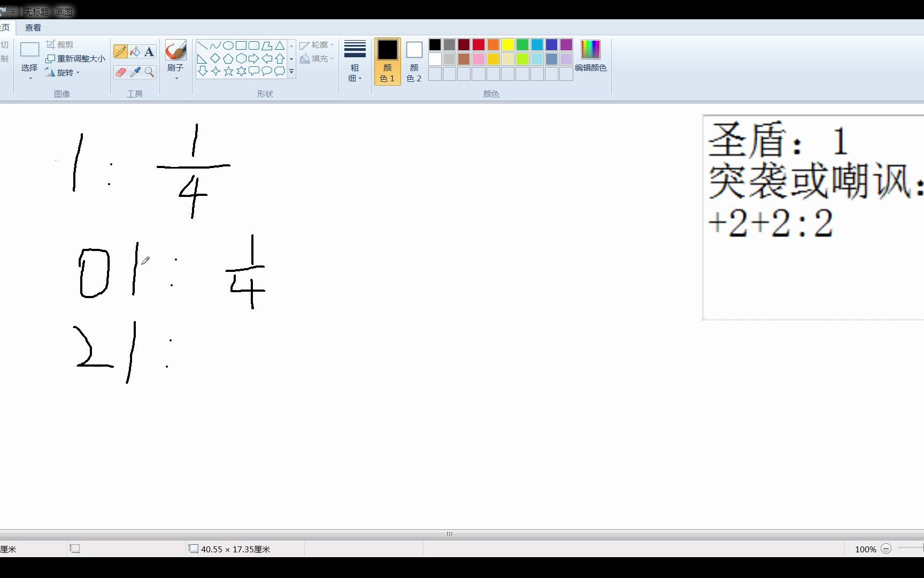
Task: Expand the shapes gallery with the More arrow
Action: coord(291,71)
